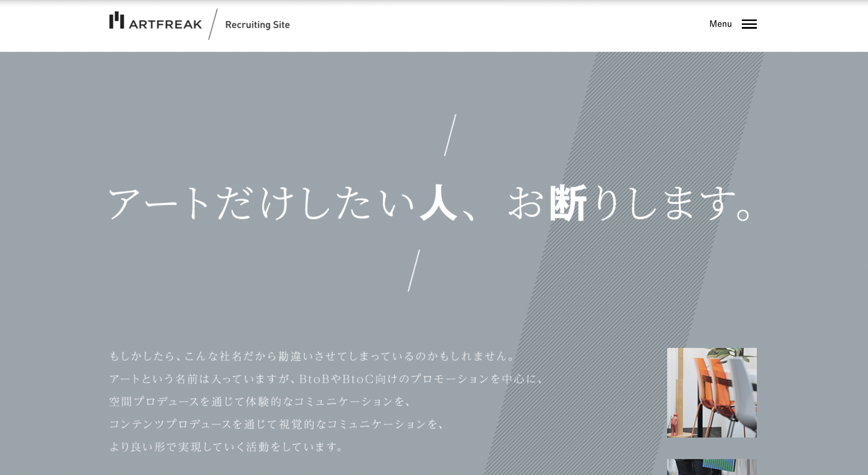Click the paragraph line starting もしかしたら
The image size is (868, 475).
tap(312, 356)
